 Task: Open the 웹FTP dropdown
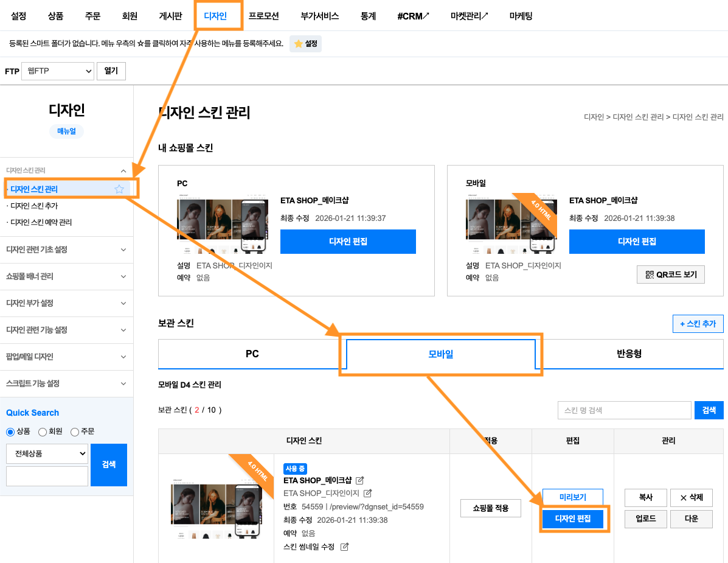58,71
